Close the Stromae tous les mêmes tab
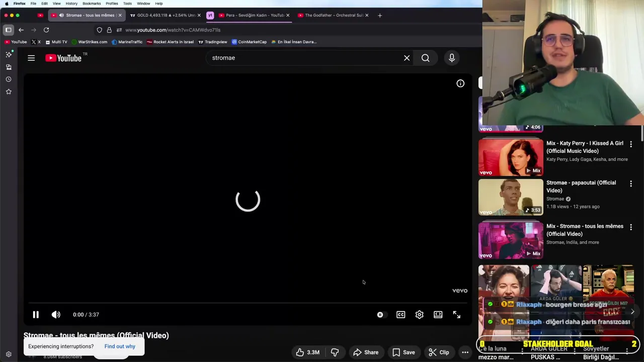The image size is (644, 362). (x=120, y=16)
